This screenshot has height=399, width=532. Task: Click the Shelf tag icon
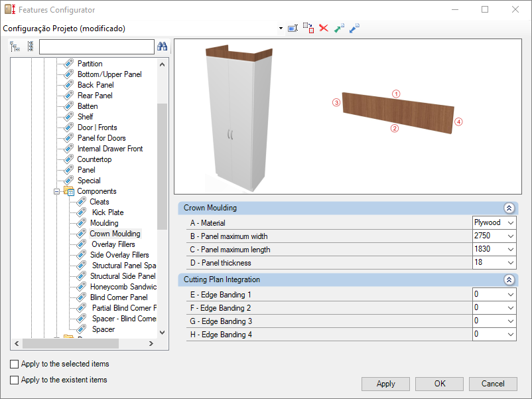pyautogui.click(x=69, y=116)
